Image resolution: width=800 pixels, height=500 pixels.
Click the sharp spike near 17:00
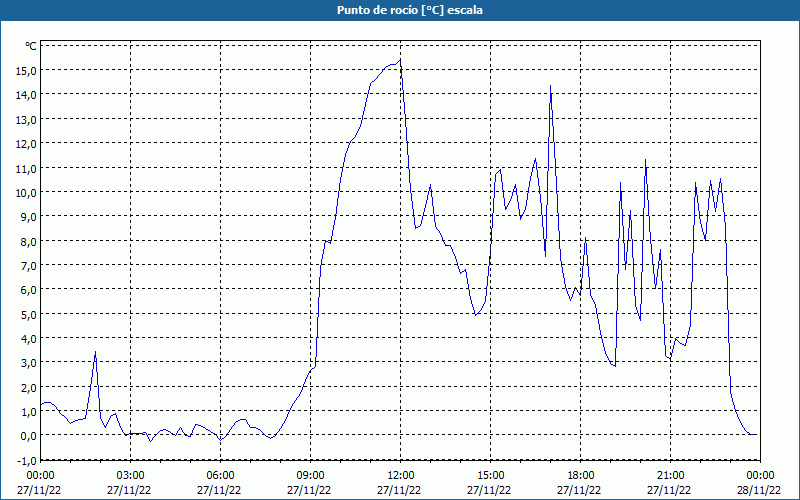click(x=550, y=86)
